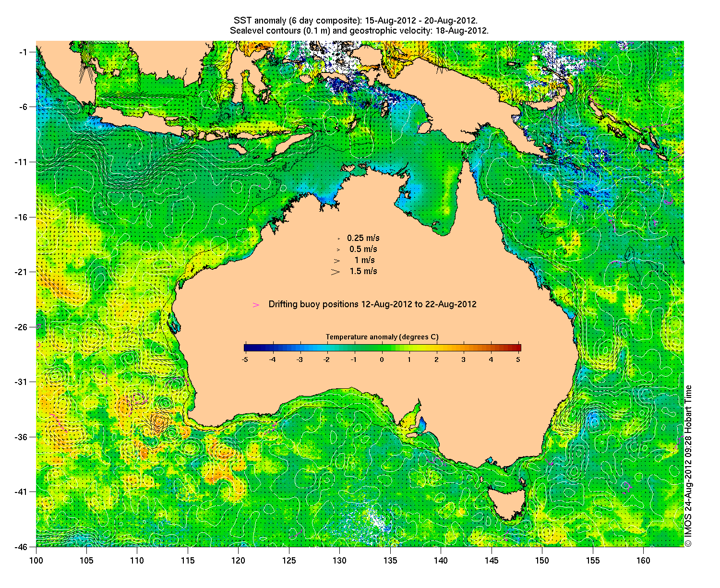The width and height of the screenshot is (720, 588).
Task: Click the latitude axis label '-6'
Action: [23, 107]
